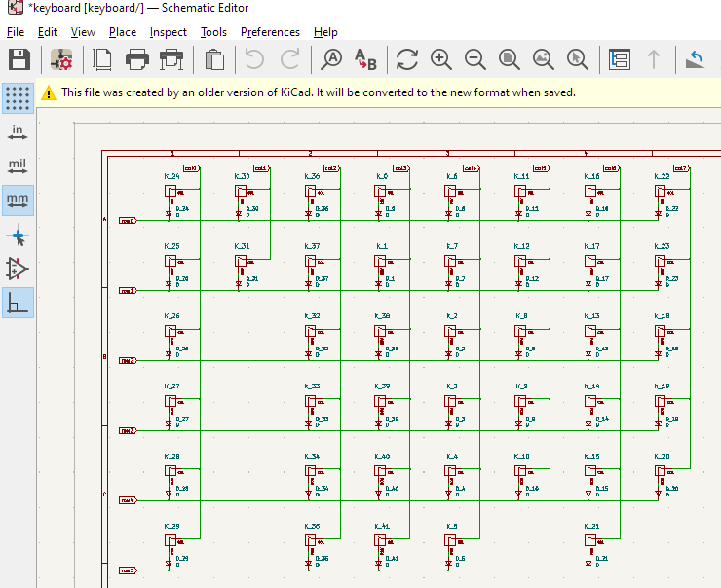Image resolution: width=721 pixels, height=588 pixels.
Task: Open the File menu
Action: (16, 32)
